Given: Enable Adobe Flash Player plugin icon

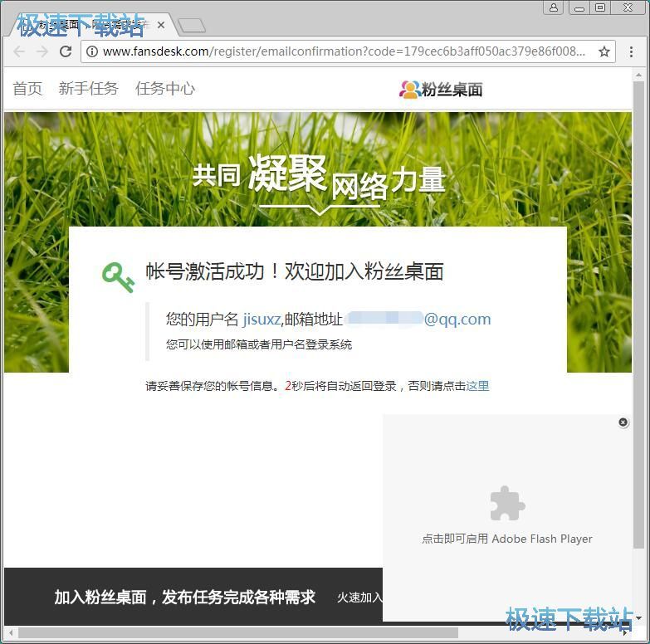Looking at the screenshot, I should [507, 503].
